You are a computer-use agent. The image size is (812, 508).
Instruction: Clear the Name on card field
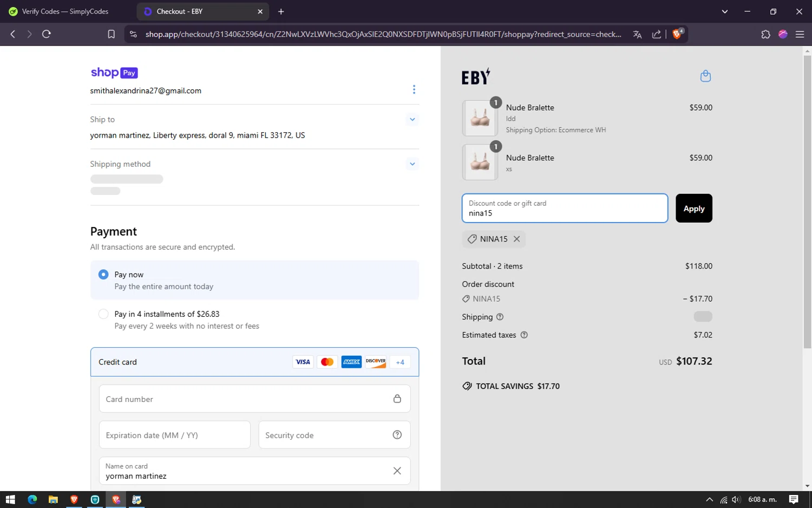tap(397, 471)
